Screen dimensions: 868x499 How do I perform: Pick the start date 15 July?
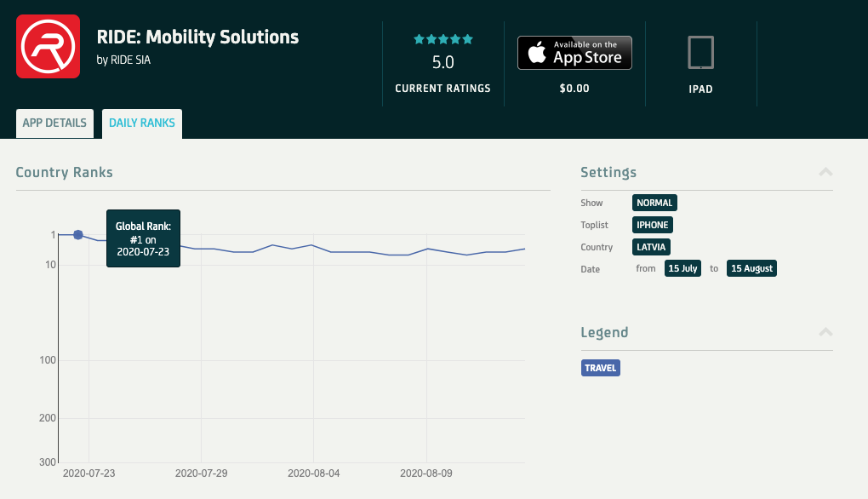682,269
